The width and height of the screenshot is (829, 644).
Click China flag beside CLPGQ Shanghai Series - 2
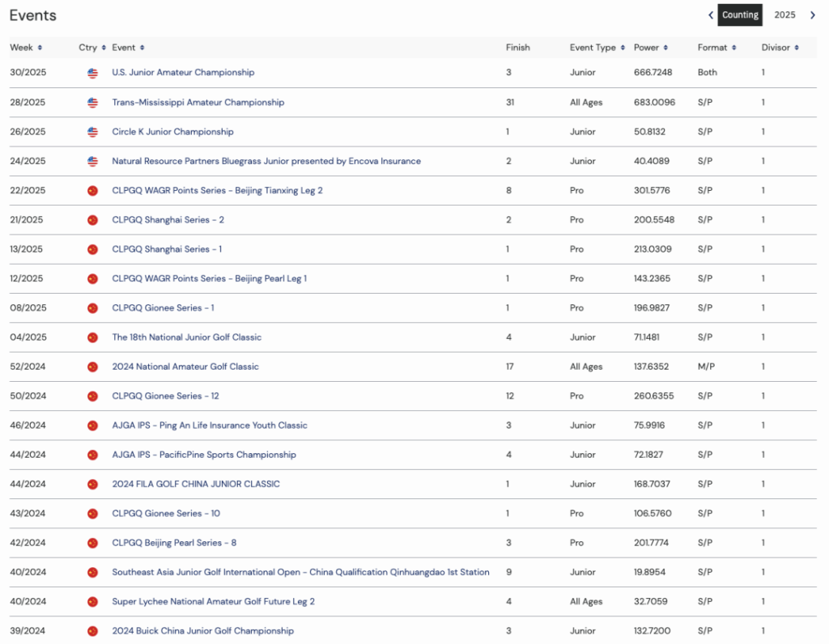click(92, 220)
